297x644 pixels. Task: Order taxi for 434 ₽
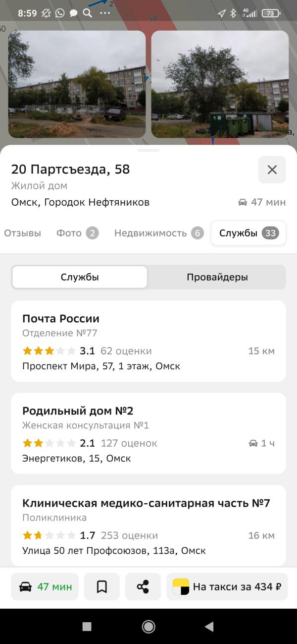tap(227, 587)
